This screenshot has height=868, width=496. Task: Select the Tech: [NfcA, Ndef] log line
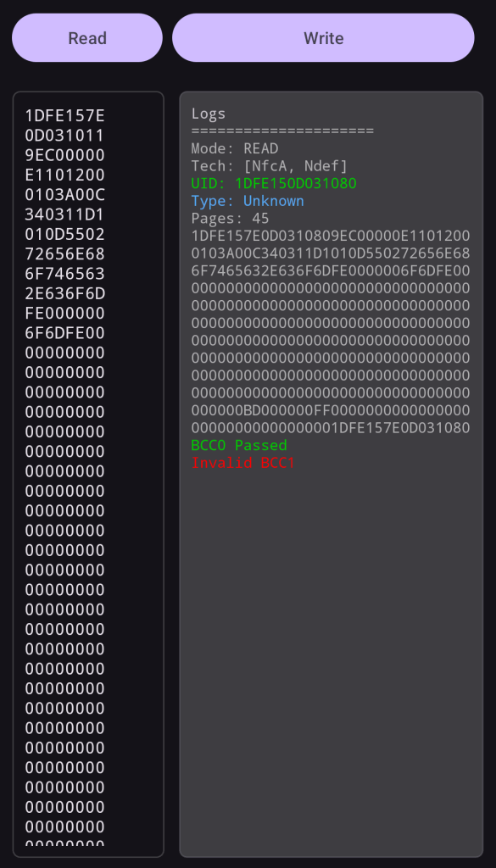(270, 166)
